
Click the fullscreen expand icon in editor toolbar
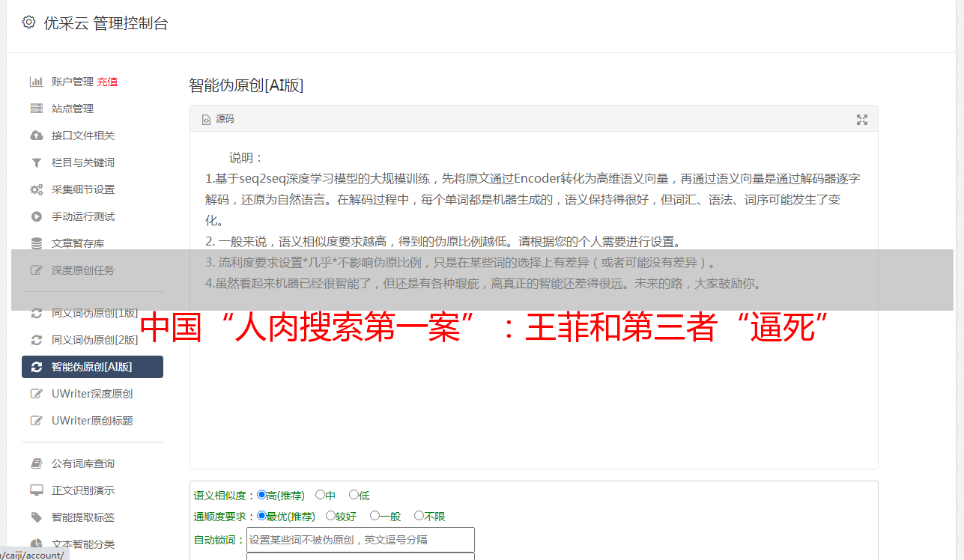click(862, 120)
